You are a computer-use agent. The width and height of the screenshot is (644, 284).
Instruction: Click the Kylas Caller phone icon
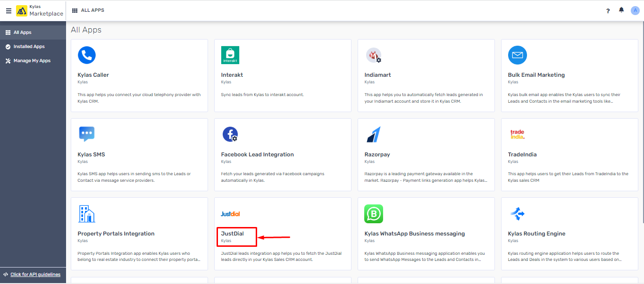pyautogui.click(x=87, y=55)
